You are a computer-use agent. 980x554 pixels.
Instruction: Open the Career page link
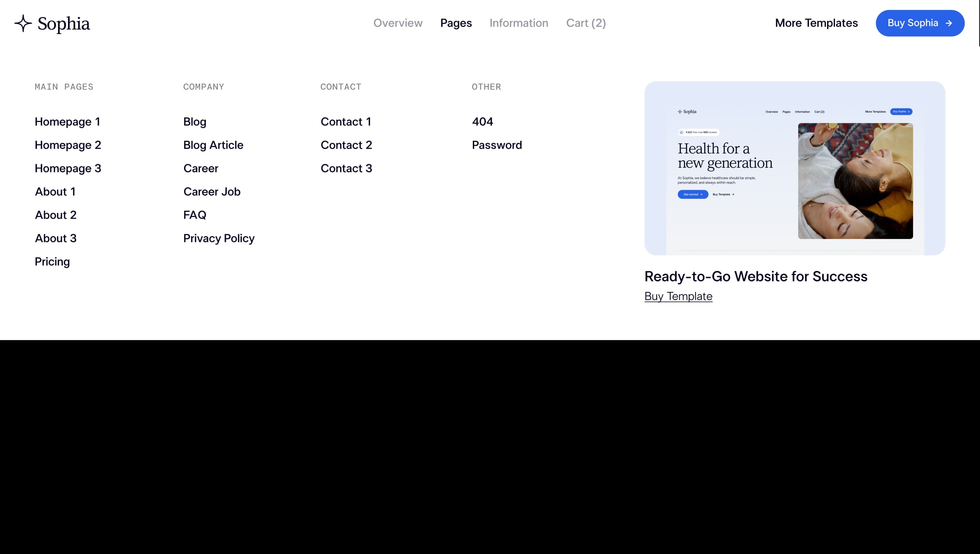click(201, 168)
